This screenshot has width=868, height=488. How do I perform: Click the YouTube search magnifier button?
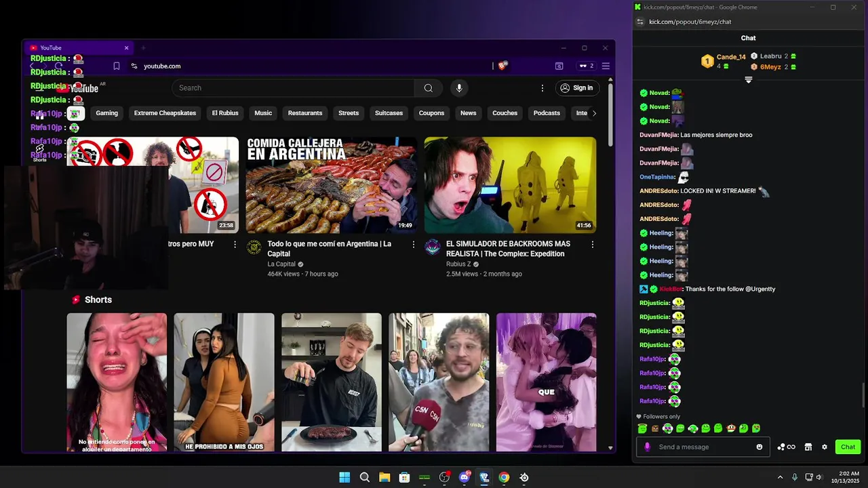pos(428,87)
